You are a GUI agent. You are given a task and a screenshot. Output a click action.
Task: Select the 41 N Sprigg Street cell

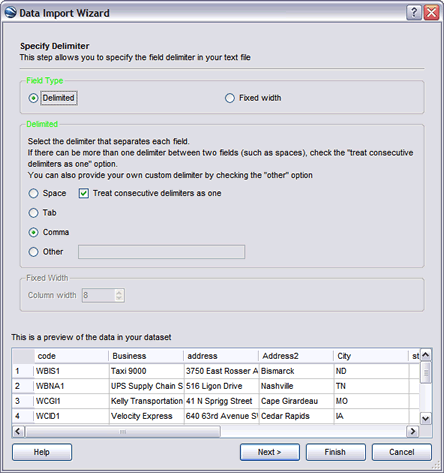221,401
